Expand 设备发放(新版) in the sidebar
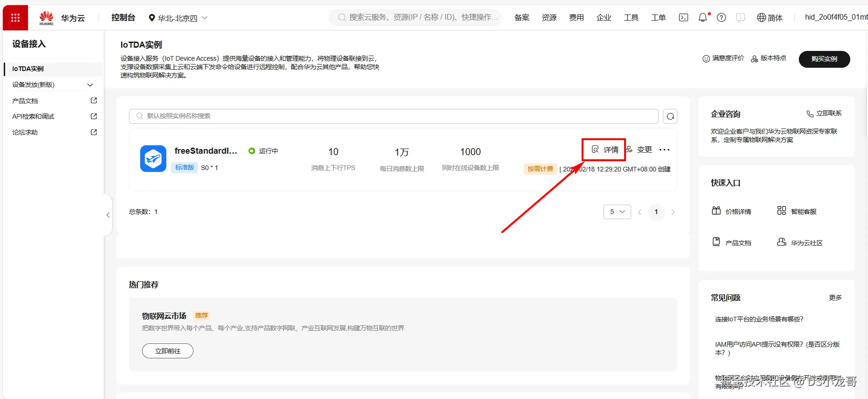Image resolution: width=868 pixels, height=399 pixels. click(53, 85)
